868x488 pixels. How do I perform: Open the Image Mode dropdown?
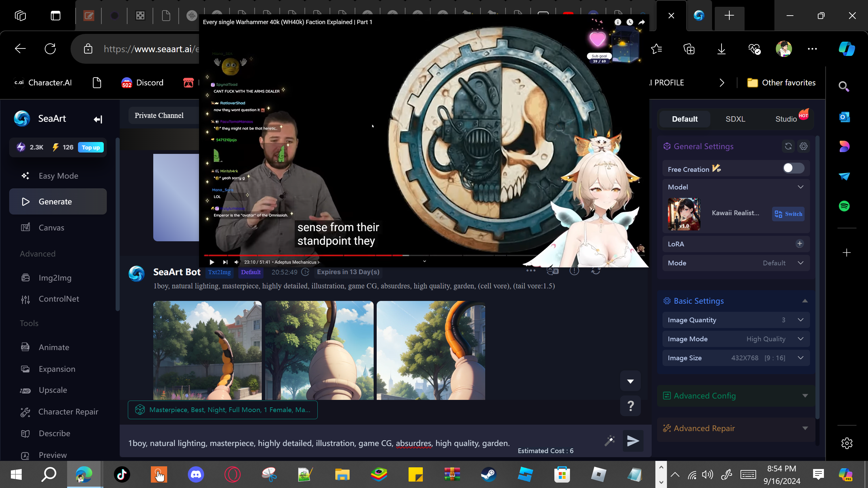click(736, 339)
